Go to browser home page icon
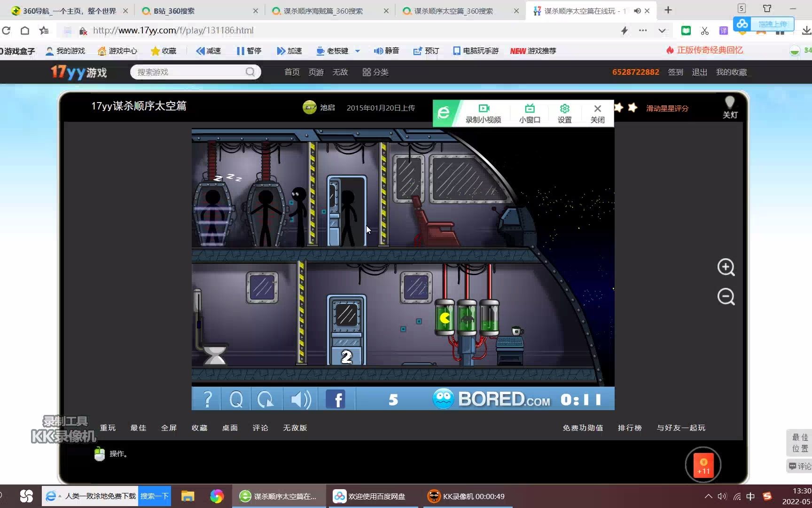 [25, 31]
